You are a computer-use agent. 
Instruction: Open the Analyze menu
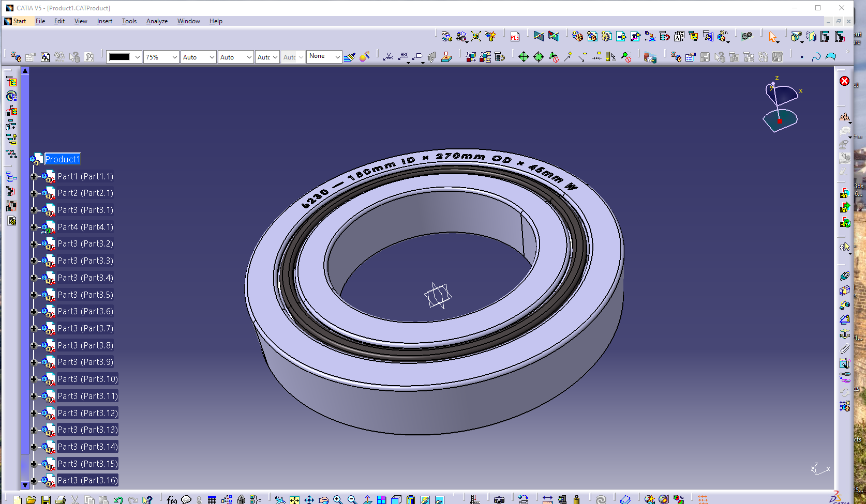point(157,21)
